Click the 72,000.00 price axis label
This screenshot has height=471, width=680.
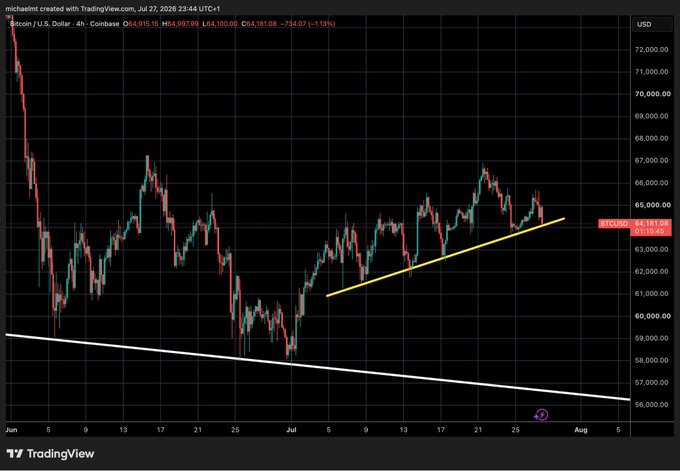653,49
